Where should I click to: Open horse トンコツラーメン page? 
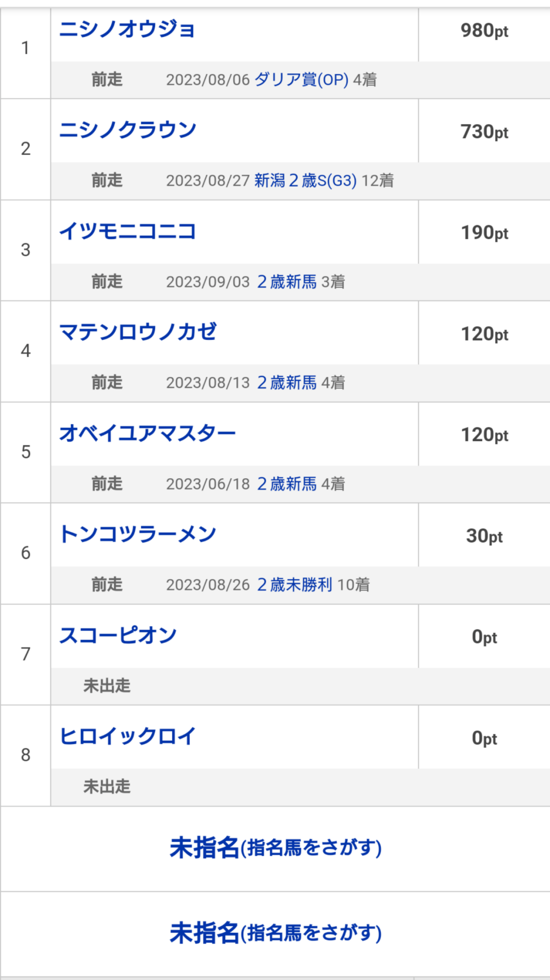[138, 535]
